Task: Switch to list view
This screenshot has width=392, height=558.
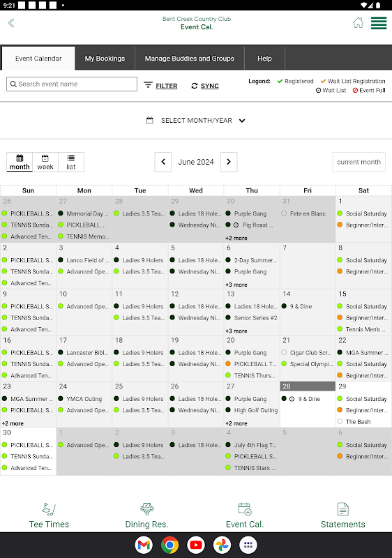Action: pyautogui.click(x=71, y=162)
